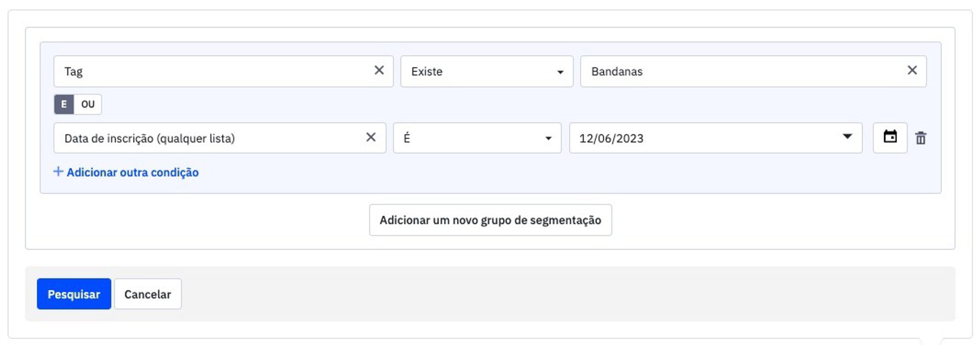Click the Cancelar button
This screenshot has height=345, width=980.
pyautogui.click(x=148, y=294)
